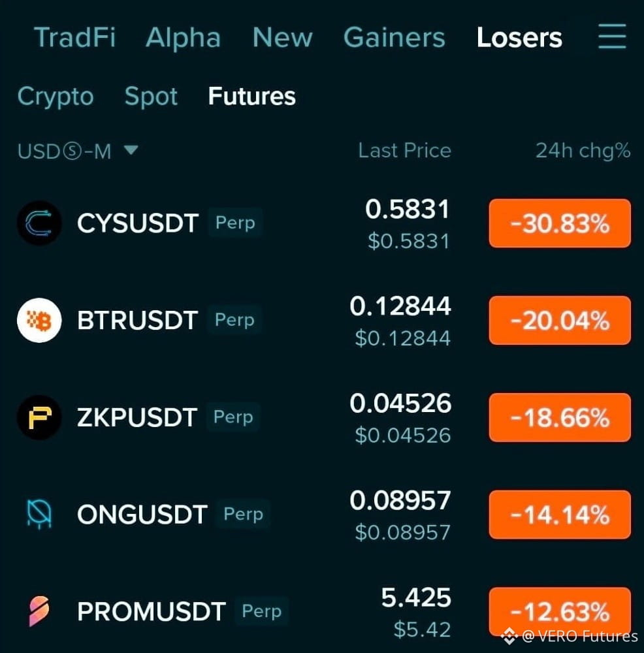
Task: Select the Spot sub-tab
Action: tap(151, 97)
